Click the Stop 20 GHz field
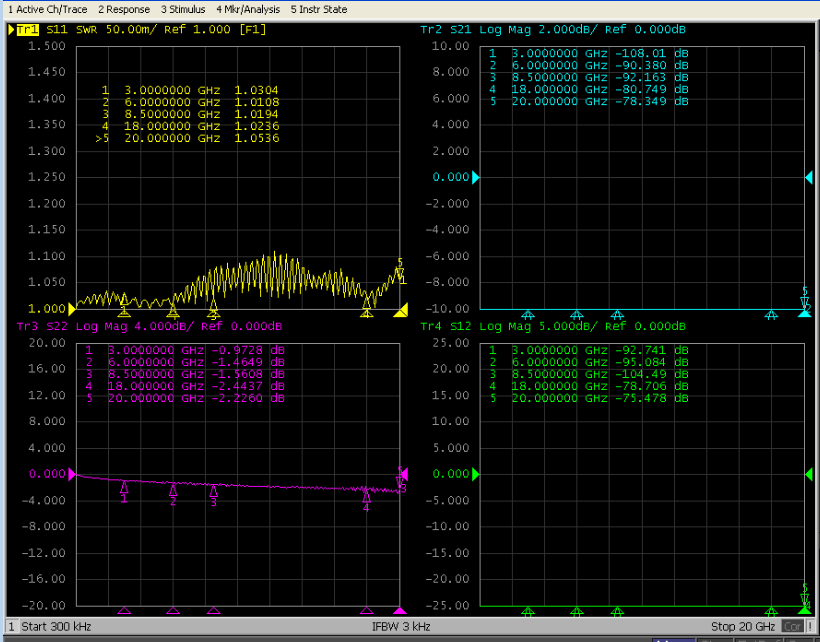The image size is (820, 642). [742, 626]
